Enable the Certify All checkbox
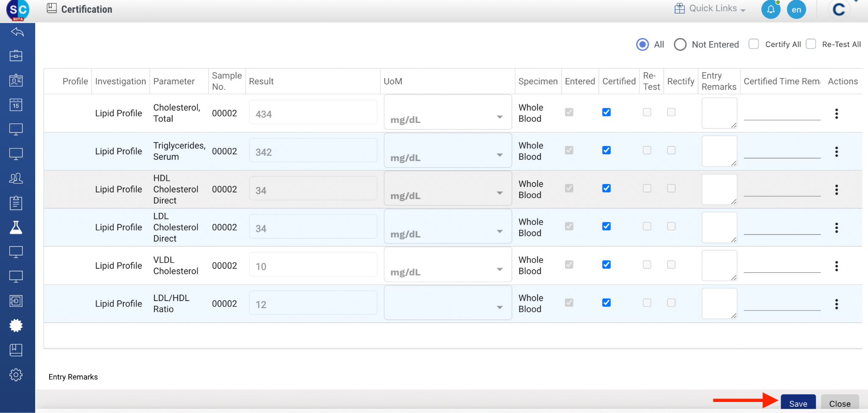The image size is (868, 413). (x=754, y=44)
